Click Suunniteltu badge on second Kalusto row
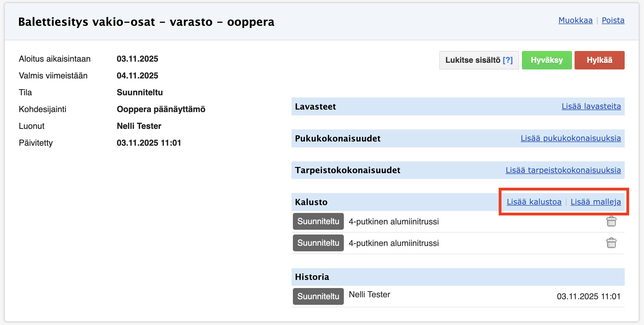 [318, 243]
